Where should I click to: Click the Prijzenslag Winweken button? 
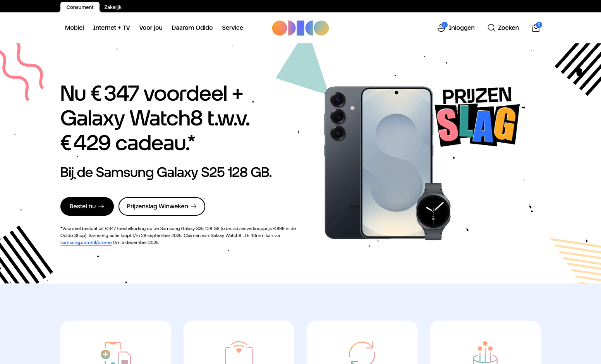point(162,206)
